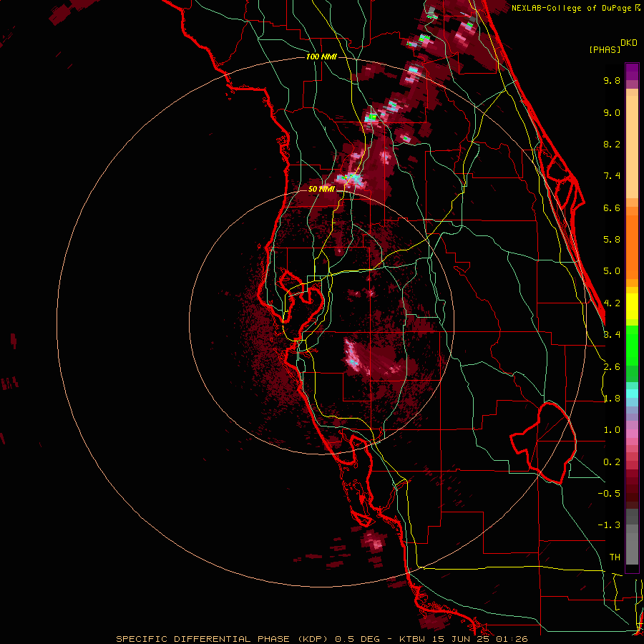Pick the yellow segment of color bar
Viewport: 644px width, 644px height.
632,306
